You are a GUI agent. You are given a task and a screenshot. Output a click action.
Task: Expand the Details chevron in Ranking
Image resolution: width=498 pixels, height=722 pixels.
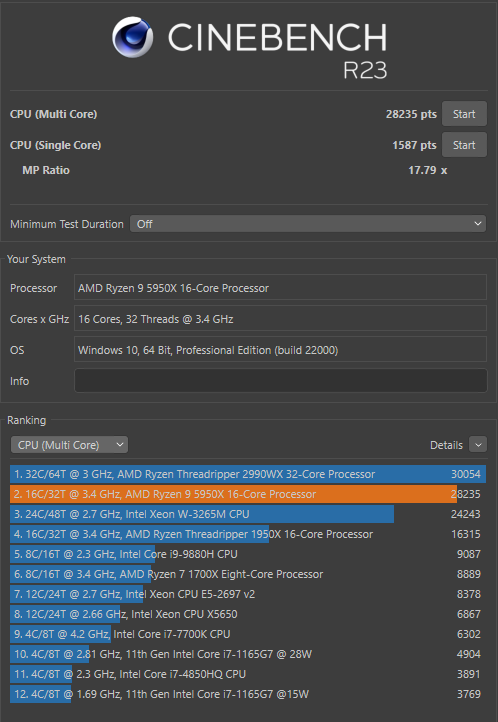point(478,445)
